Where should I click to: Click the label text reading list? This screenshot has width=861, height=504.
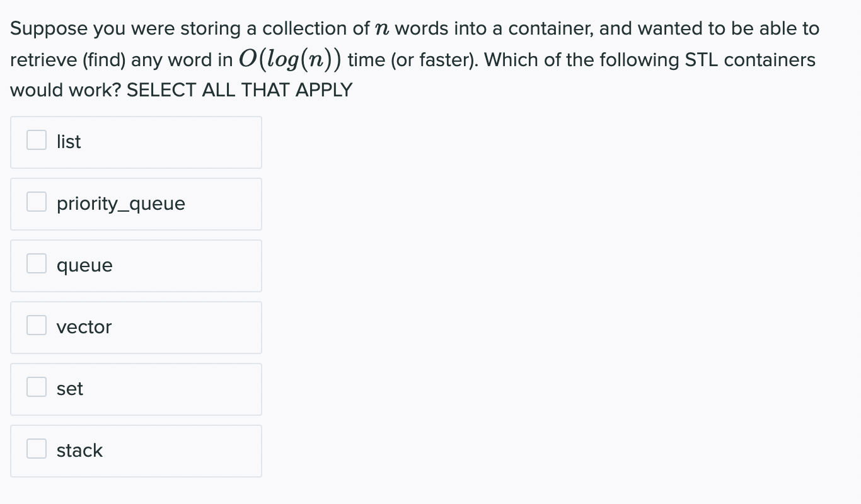point(68,142)
